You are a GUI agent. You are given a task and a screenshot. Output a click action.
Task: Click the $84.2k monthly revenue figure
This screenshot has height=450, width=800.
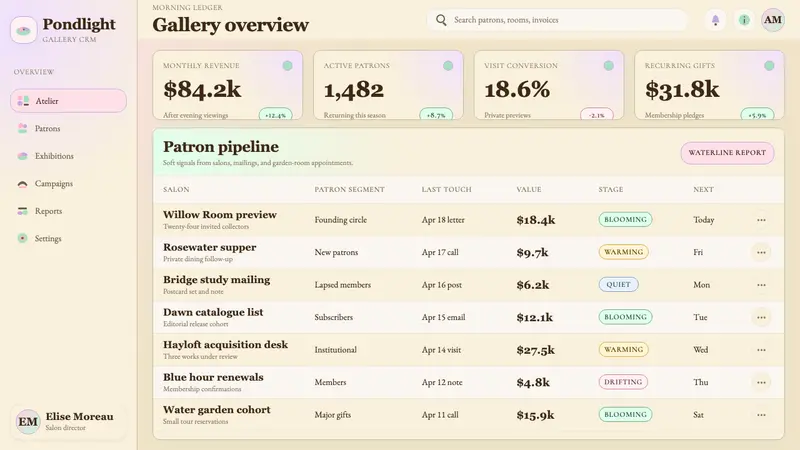click(202, 89)
